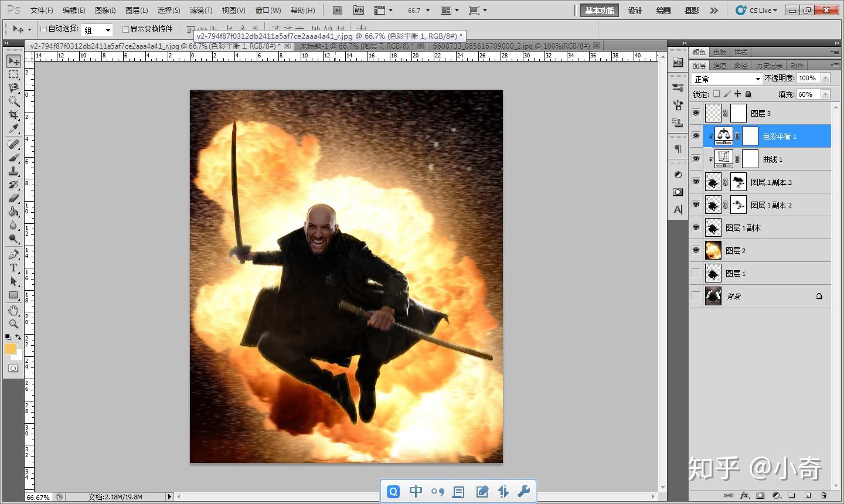Viewport: 844px width, 504px height.
Task: Switch to the 摄影 workspace
Action: point(692,11)
